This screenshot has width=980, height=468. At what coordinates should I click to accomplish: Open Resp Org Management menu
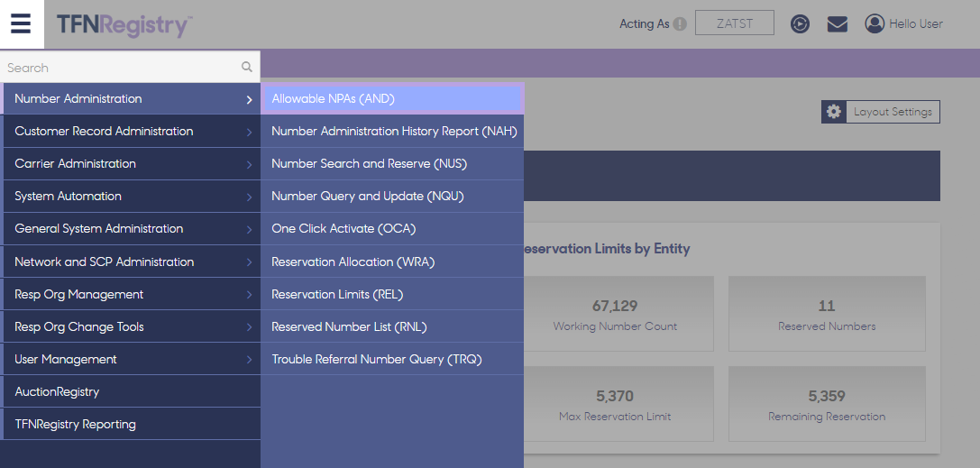pyautogui.click(x=130, y=294)
